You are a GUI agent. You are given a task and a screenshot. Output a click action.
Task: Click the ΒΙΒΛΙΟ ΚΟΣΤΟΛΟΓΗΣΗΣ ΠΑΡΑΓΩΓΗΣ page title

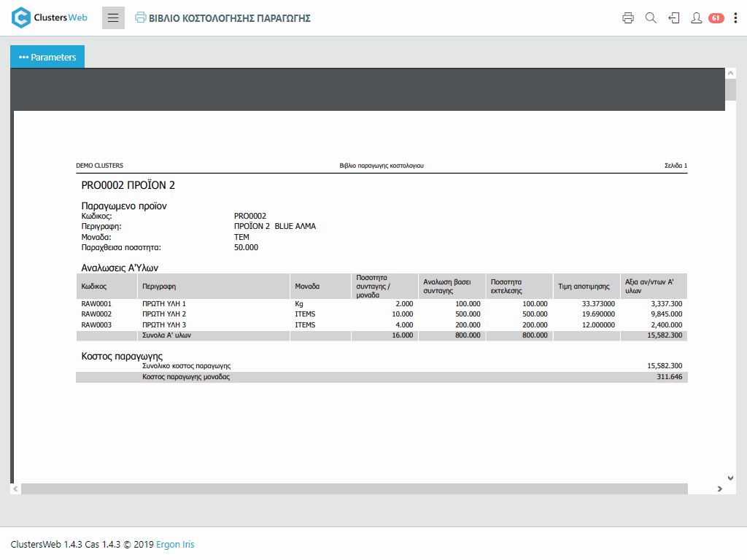(x=230, y=18)
